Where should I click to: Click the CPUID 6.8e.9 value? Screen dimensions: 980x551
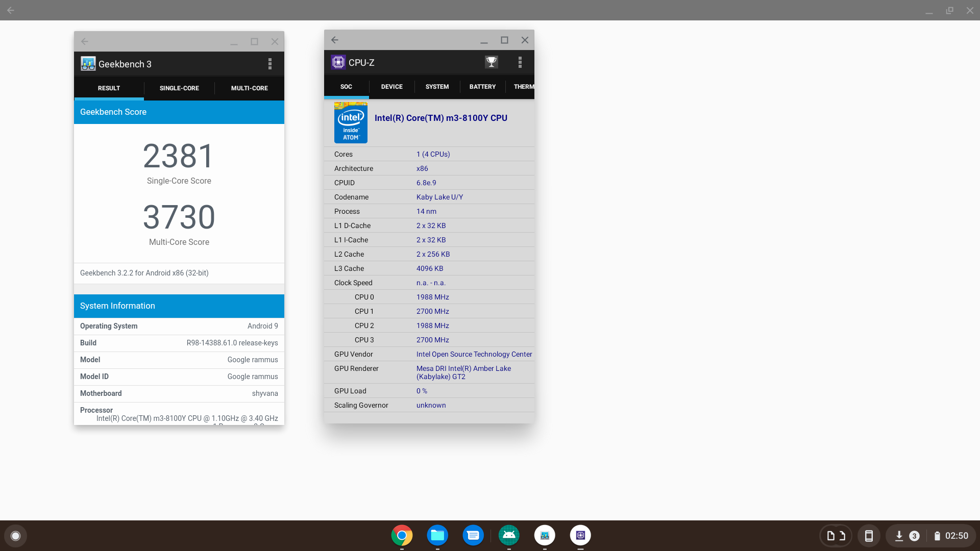tap(426, 183)
